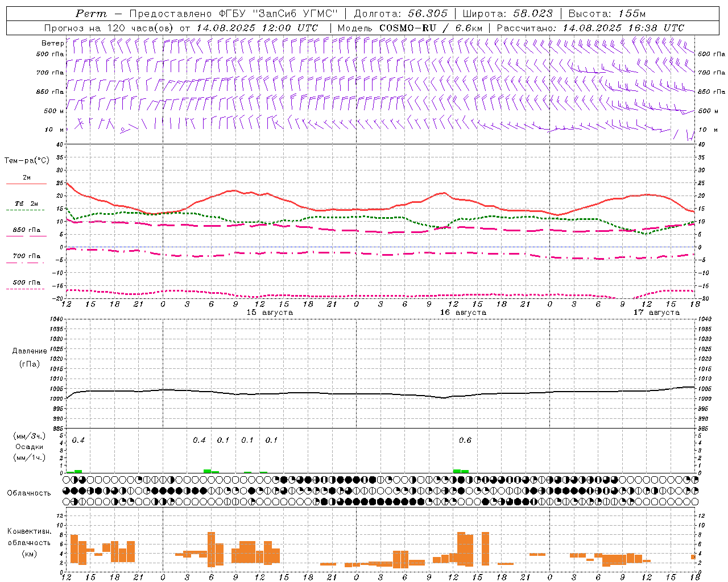This screenshot has width=728, height=582.
Task: Click the "Td 2м" dew point legend entry
Action: (27, 203)
